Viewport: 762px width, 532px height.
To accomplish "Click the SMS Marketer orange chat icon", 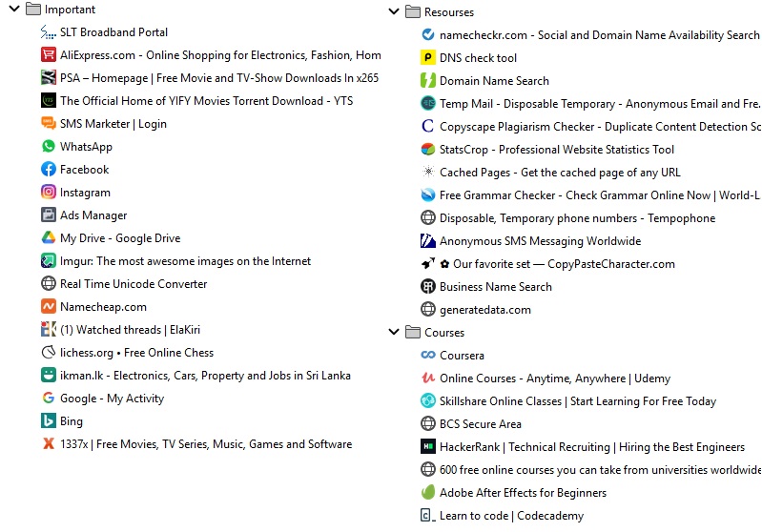I will point(48,123).
